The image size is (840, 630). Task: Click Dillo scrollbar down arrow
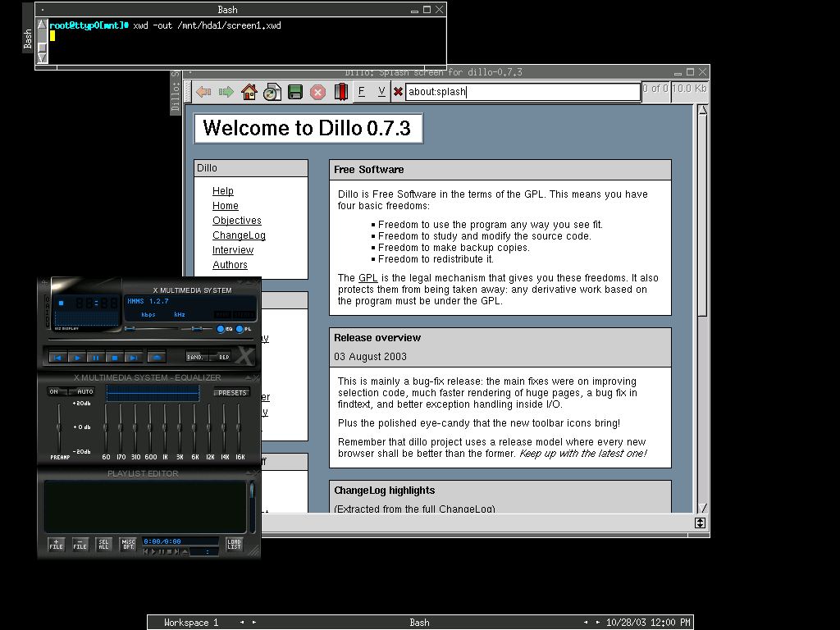pyautogui.click(x=703, y=507)
